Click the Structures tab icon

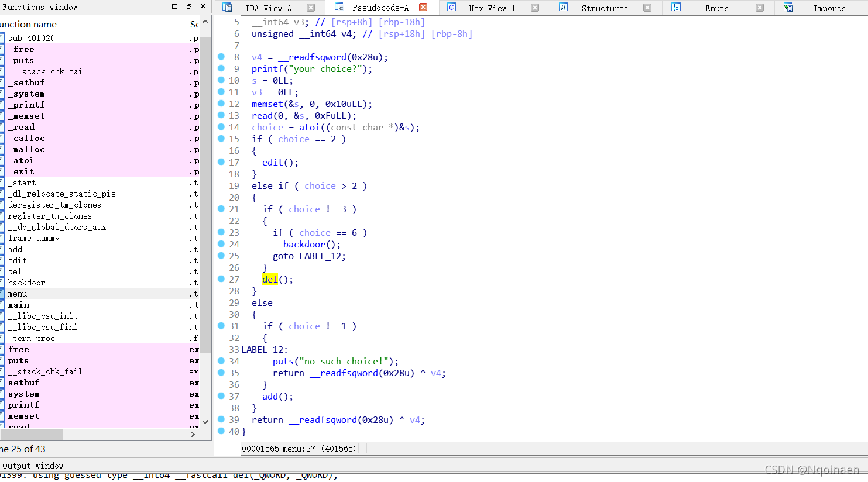pos(563,8)
